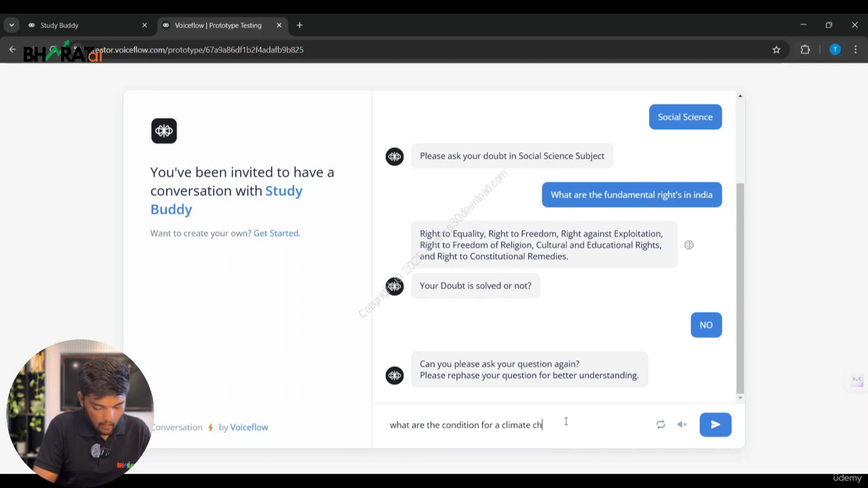This screenshot has width=868, height=488.
Task: Open the Get Started link
Action: click(276, 233)
